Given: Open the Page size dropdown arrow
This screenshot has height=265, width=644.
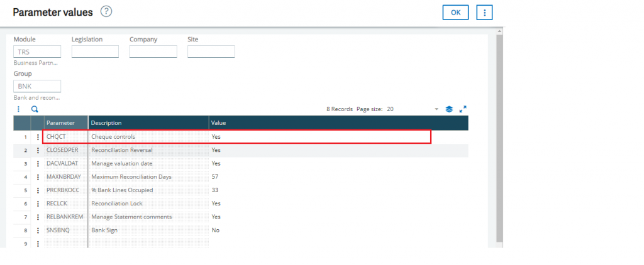Looking at the screenshot, I should (x=436, y=109).
